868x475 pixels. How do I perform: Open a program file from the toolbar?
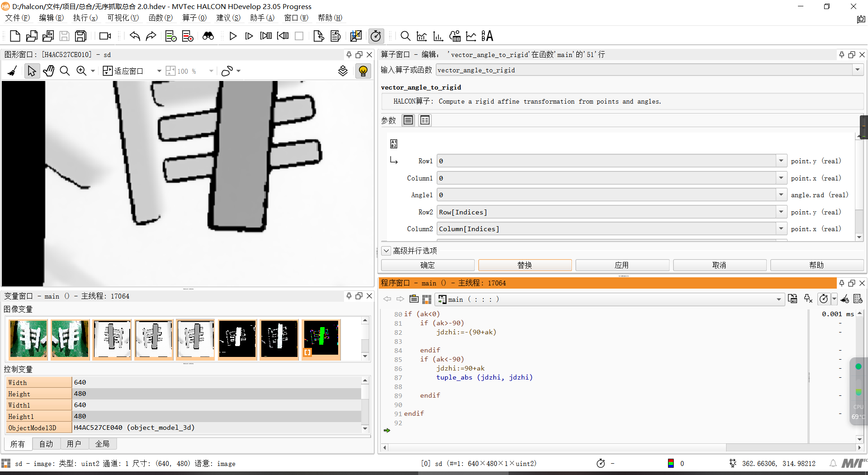pyautogui.click(x=32, y=36)
